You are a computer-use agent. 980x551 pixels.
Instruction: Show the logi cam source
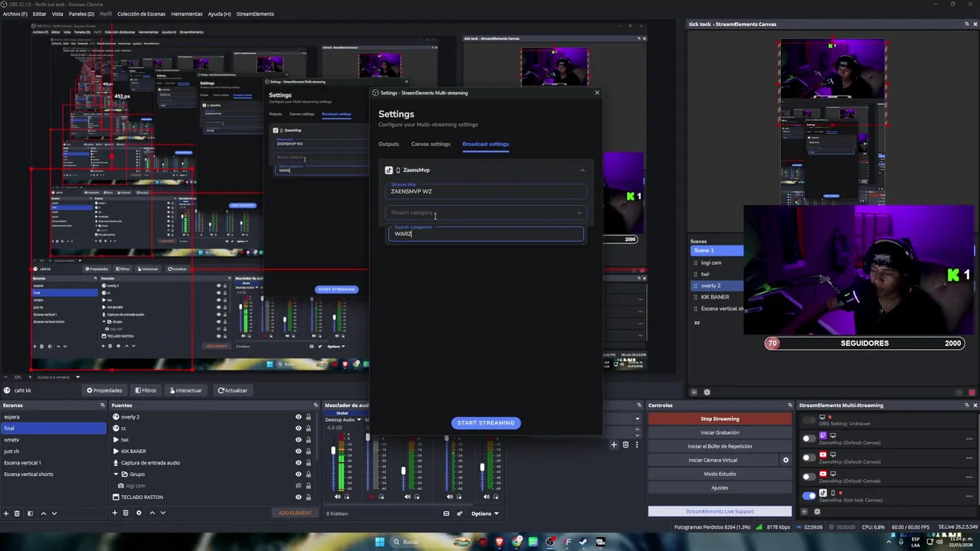[299, 486]
